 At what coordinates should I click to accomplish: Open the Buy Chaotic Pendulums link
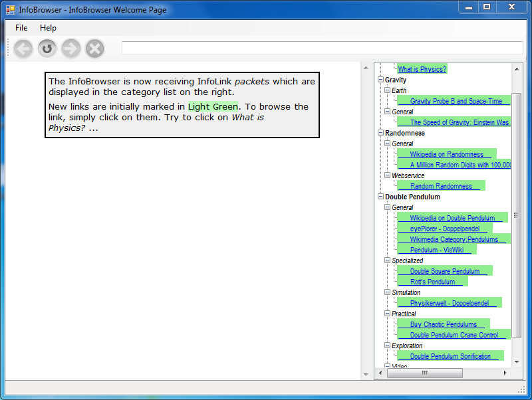[443, 324]
